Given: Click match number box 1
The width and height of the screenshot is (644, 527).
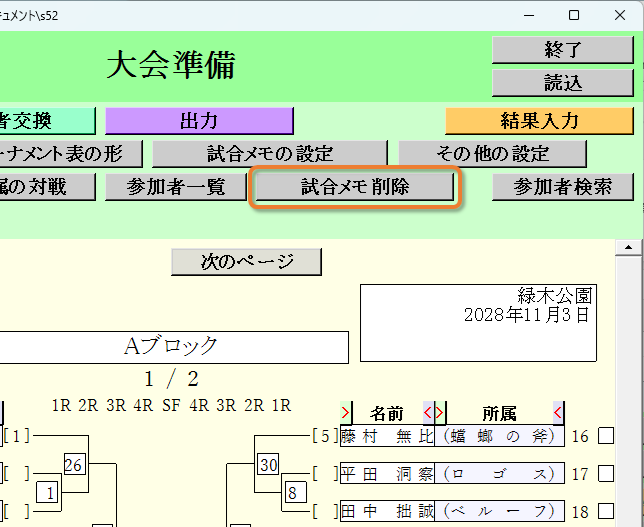Looking at the screenshot, I should [x=47, y=492].
